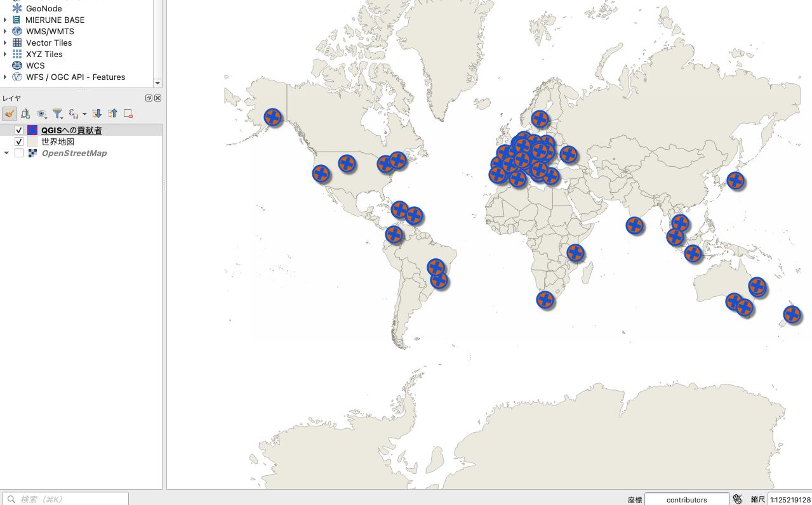Select the Vector Tiles browser item

[49, 43]
